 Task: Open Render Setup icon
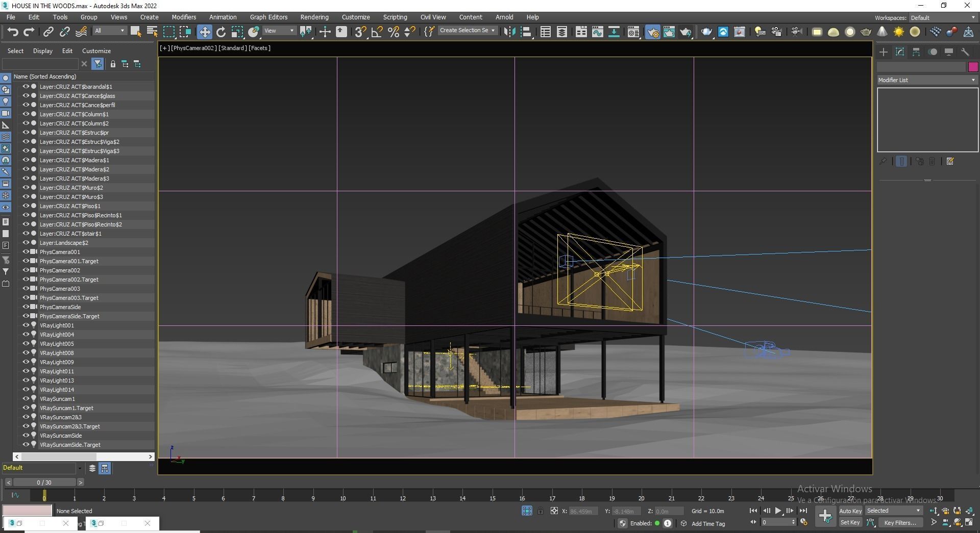point(652,32)
